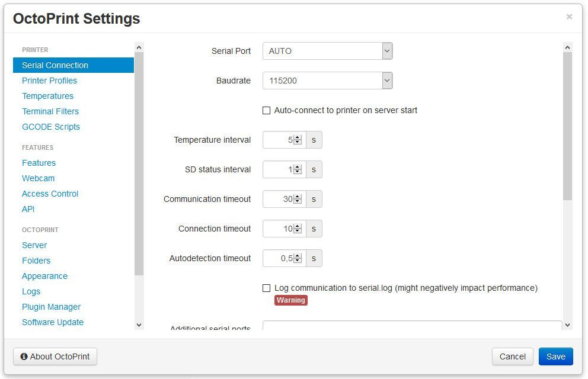Cancel the settings changes

(x=512, y=356)
